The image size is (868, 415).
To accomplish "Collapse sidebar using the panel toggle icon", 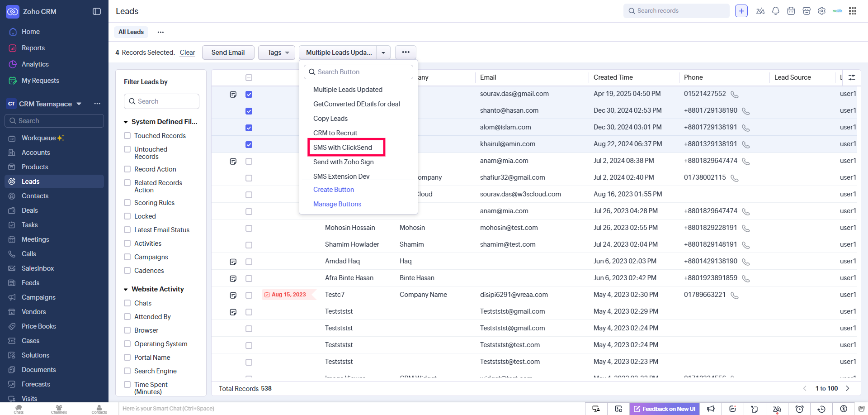I will point(97,11).
